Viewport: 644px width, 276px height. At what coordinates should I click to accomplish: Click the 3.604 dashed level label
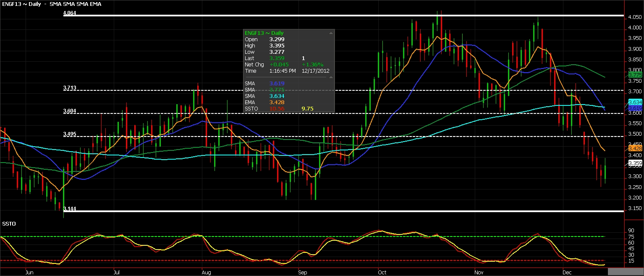[x=70, y=111]
